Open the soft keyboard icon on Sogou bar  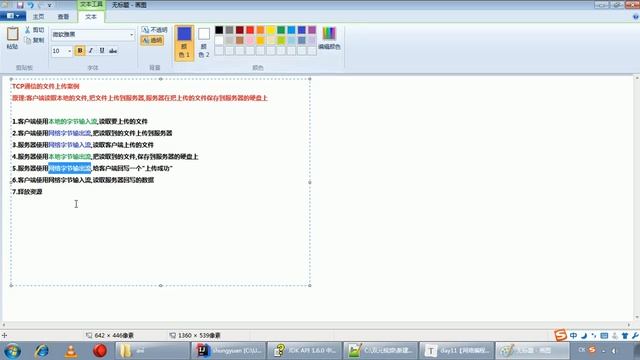point(604,336)
